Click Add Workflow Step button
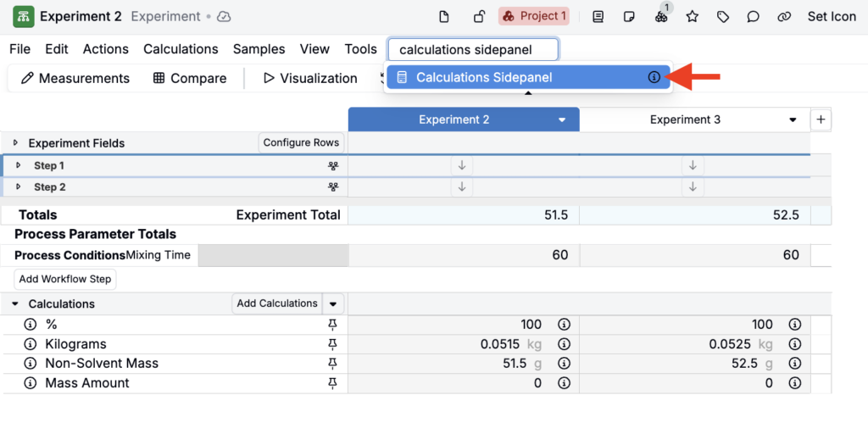 (65, 279)
